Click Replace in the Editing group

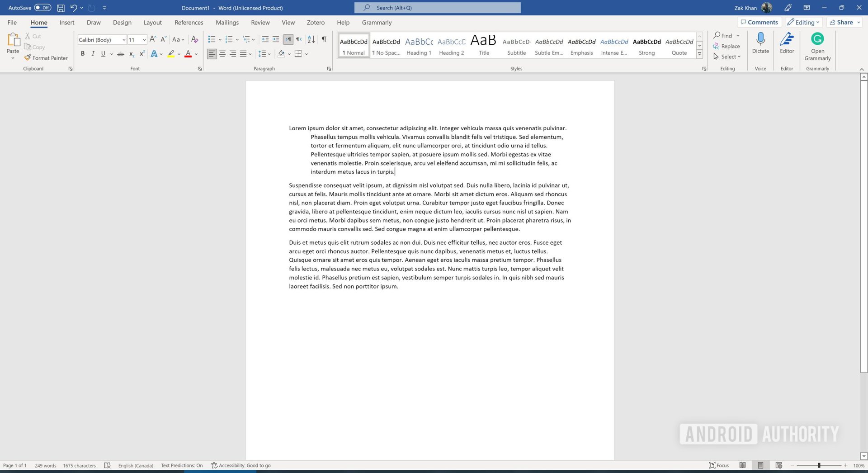726,46
